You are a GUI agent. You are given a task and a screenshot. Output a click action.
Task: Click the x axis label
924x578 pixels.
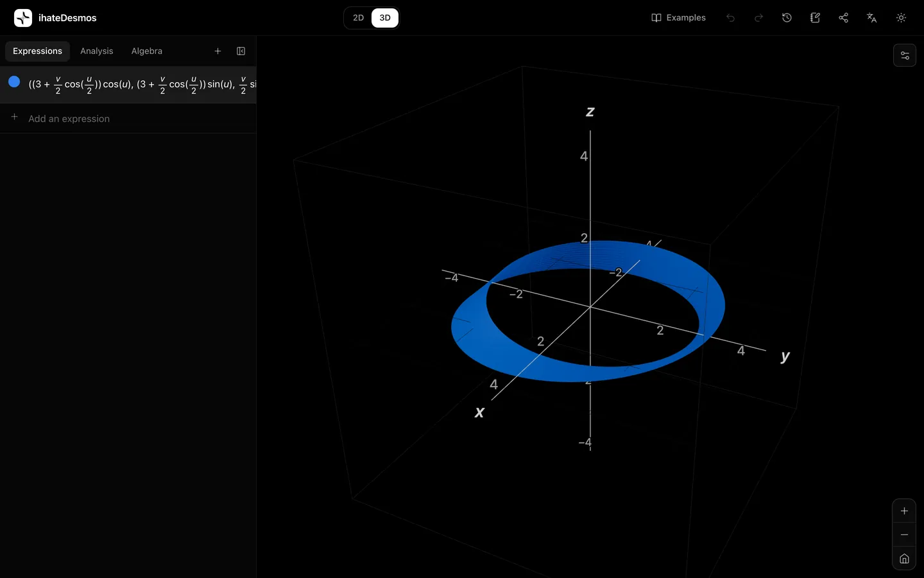pos(479,412)
